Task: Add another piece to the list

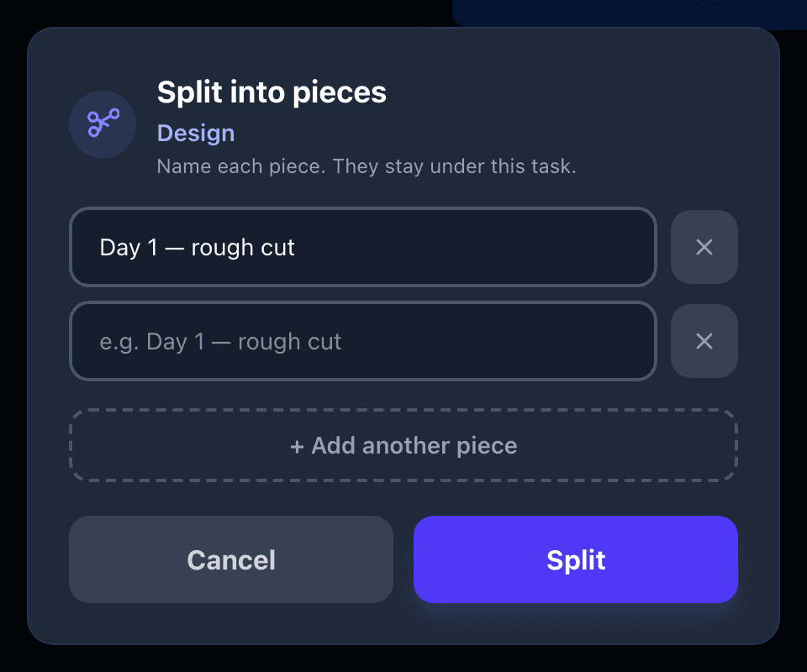Action: point(403,445)
